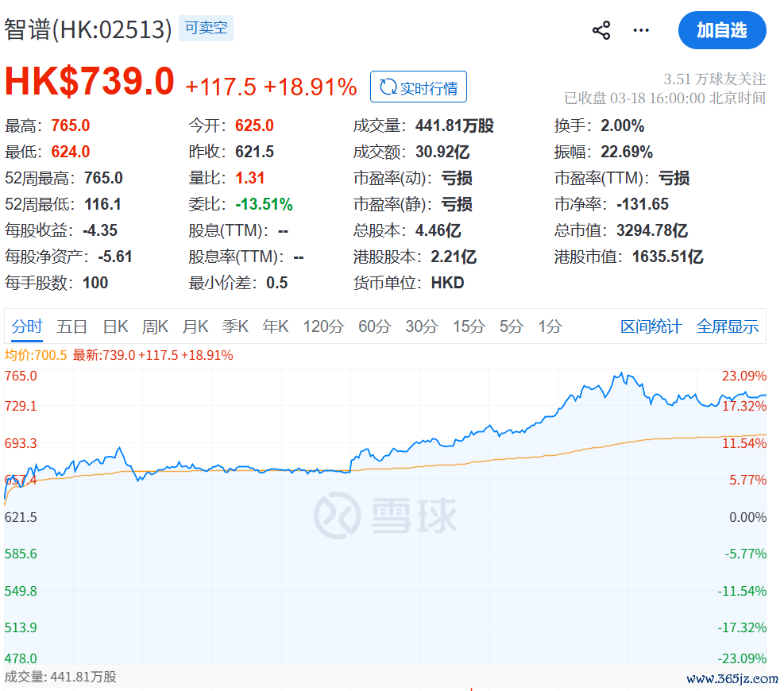Select the 15分 interval tab

pos(469,326)
